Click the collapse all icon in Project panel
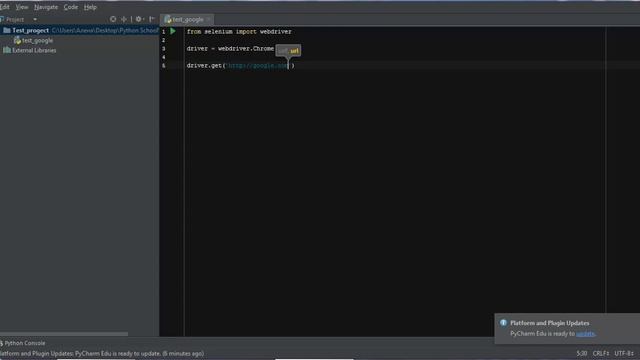 124,19
